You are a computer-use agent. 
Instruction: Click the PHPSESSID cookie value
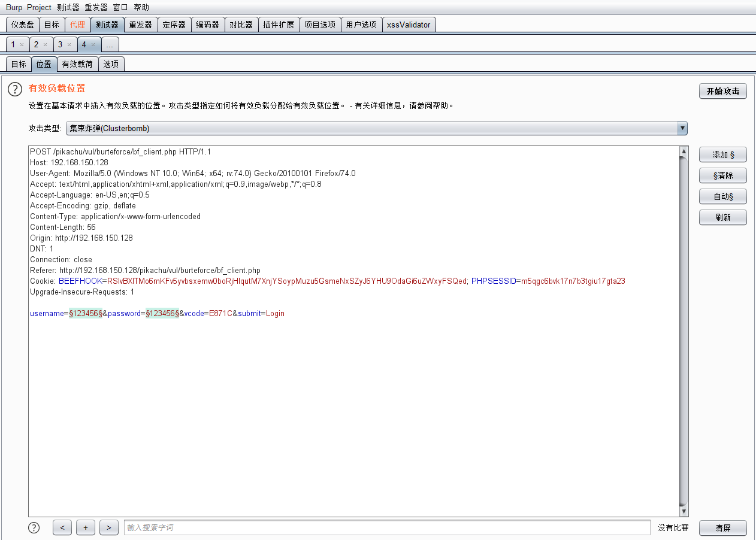pyautogui.click(x=572, y=281)
